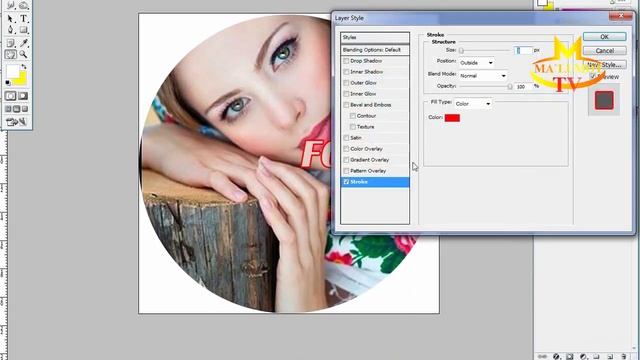The width and height of the screenshot is (640, 360).
Task: Delete layer trash icon
Action: coord(624,356)
